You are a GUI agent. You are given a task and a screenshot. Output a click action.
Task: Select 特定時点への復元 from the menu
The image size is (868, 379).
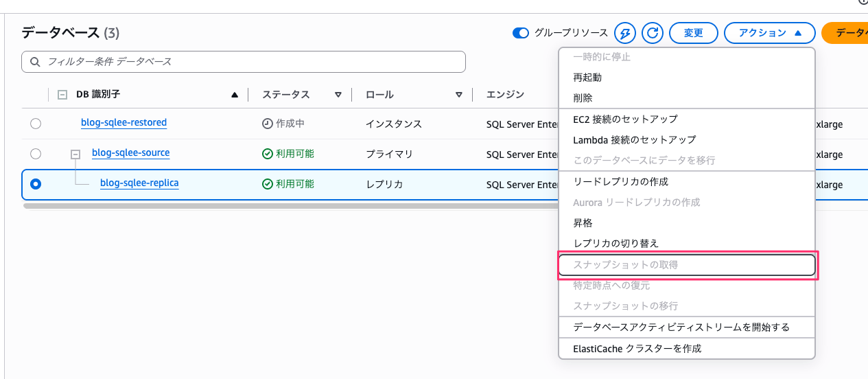tap(687, 285)
